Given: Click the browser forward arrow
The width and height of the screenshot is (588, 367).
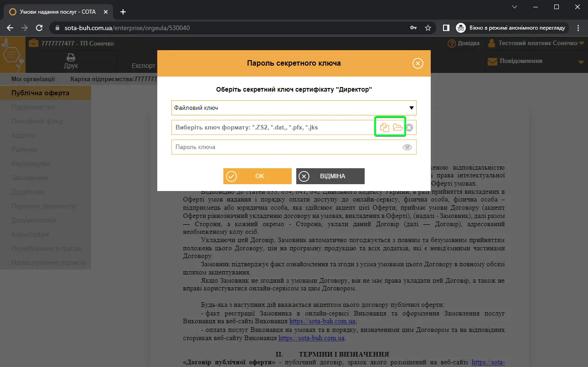Looking at the screenshot, I should [25, 28].
